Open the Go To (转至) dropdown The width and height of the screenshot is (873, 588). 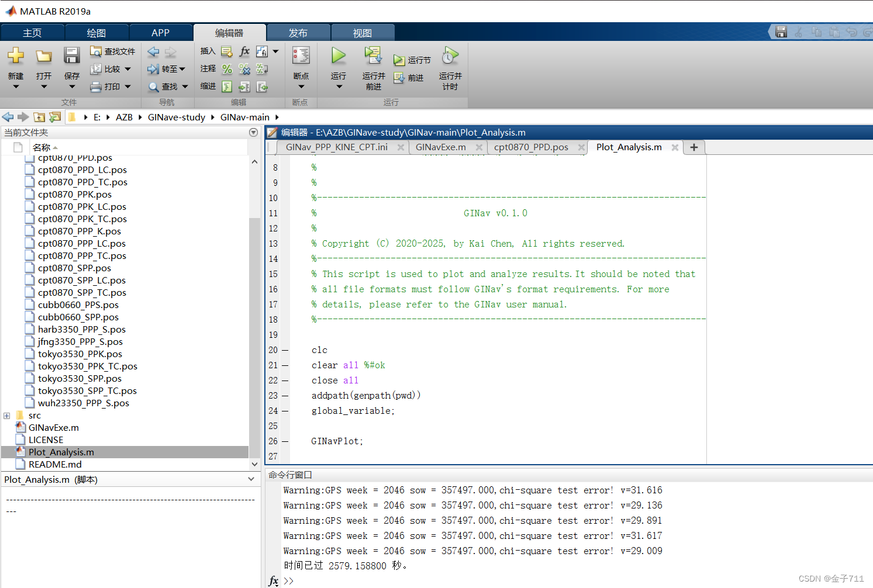pos(182,69)
